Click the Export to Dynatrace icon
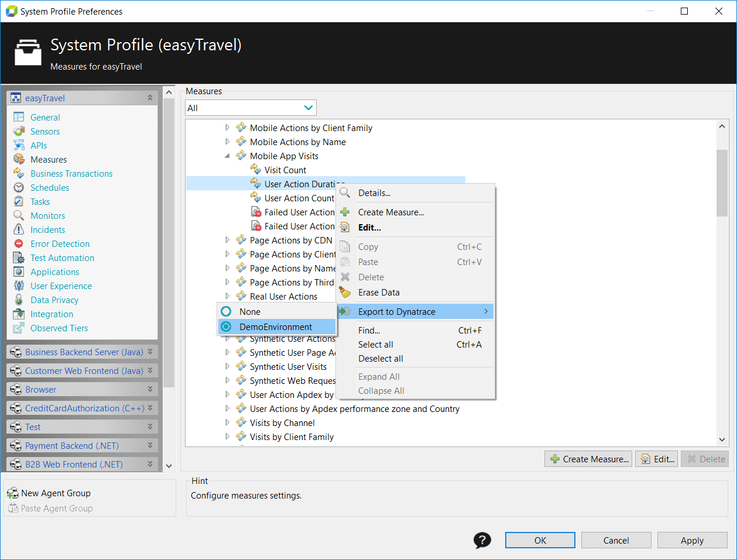The width and height of the screenshot is (737, 560). [345, 311]
